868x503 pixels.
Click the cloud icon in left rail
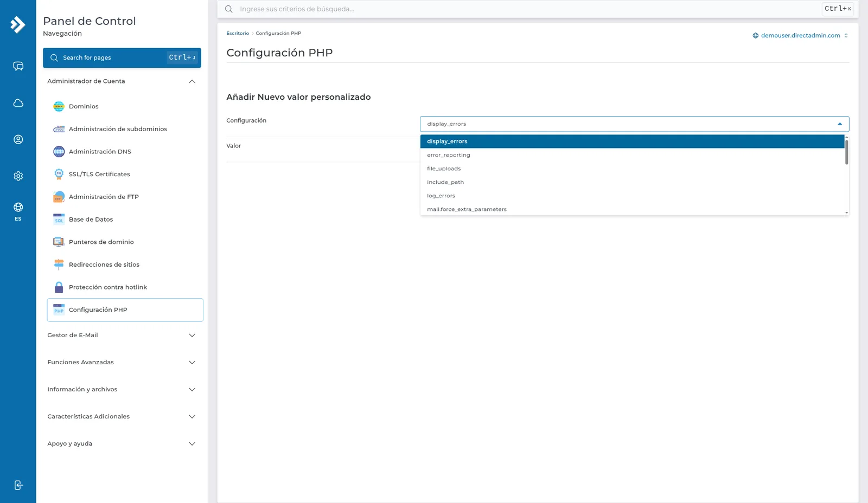coord(18,103)
